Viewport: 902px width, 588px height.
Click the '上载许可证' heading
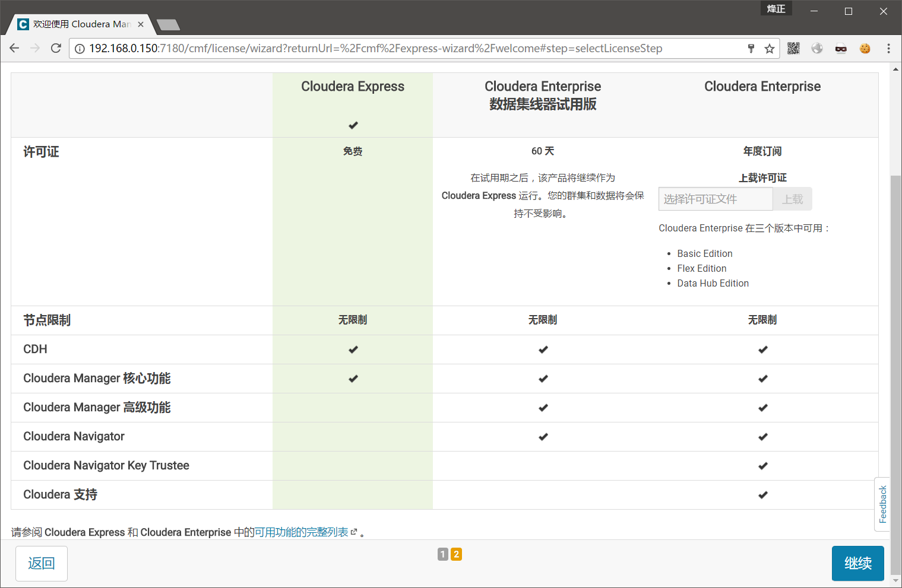pyautogui.click(x=762, y=178)
